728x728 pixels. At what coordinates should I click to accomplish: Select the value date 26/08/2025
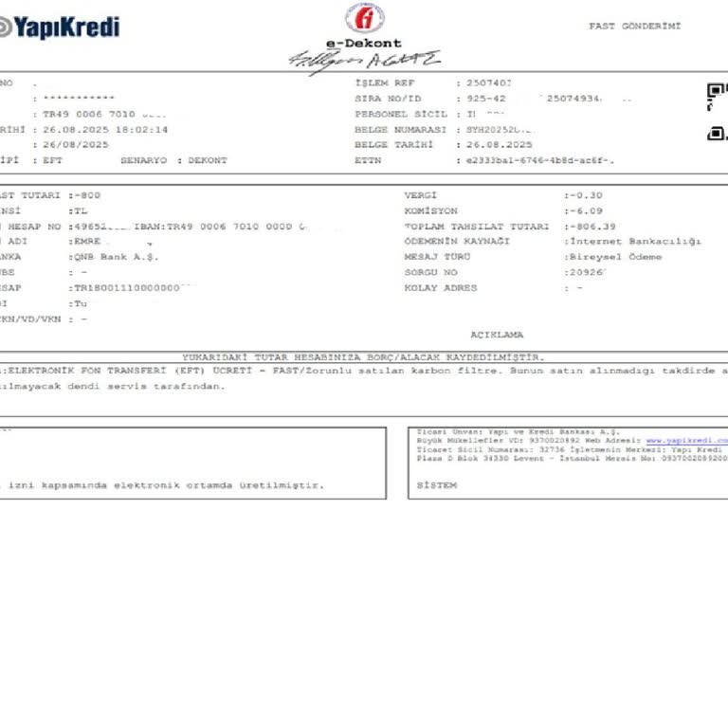[x=76, y=145]
